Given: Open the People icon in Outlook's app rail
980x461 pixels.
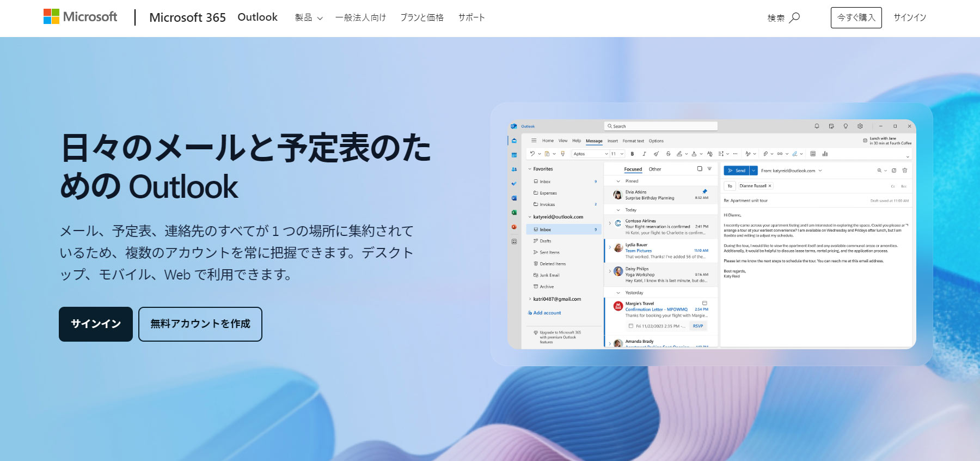Looking at the screenshot, I should [x=514, y=169].
